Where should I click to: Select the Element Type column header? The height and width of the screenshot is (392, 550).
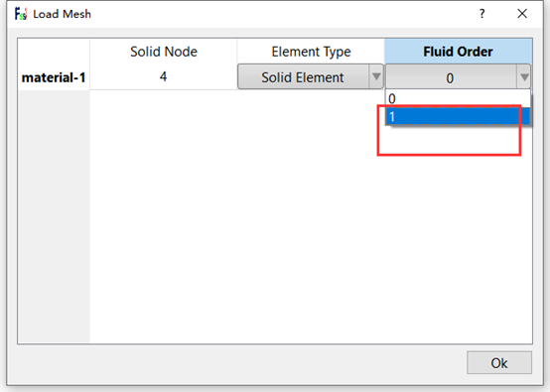tap(311, 52)
